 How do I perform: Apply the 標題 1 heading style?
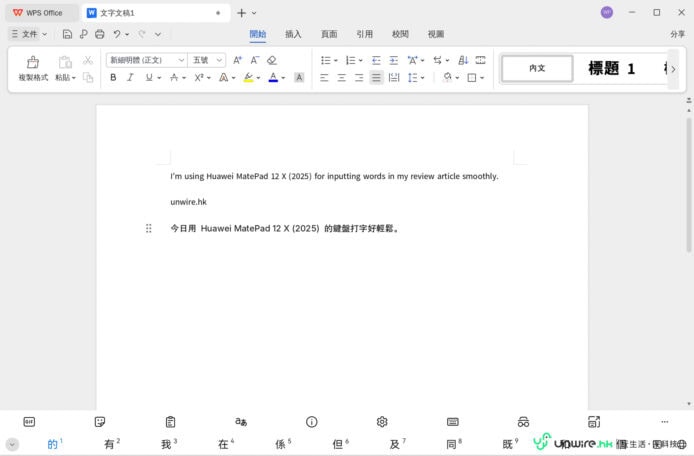(612, 68)
